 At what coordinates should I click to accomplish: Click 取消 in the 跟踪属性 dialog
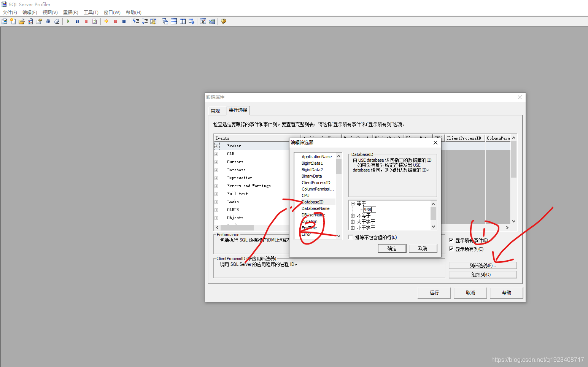coord(470,292)
